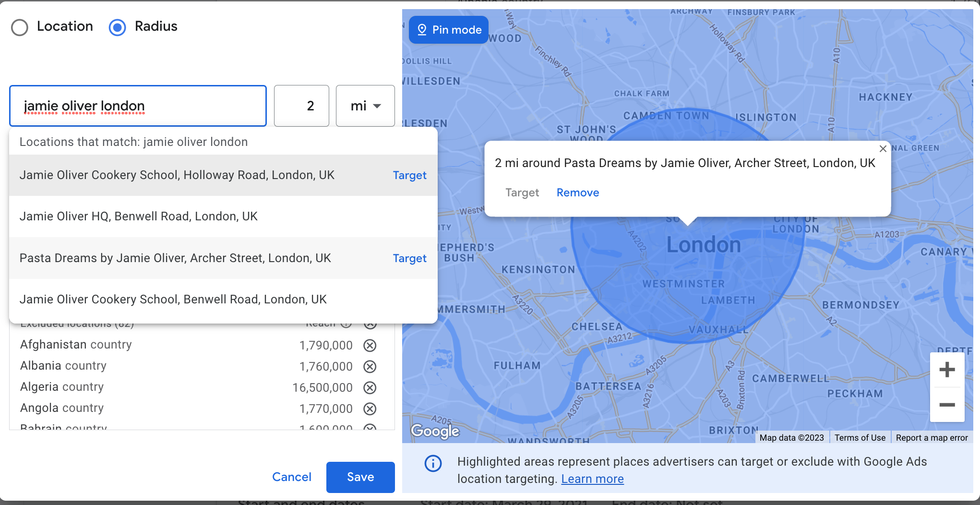Click the Pin mode icon on the map
This screenshot has width=980, height=505.
click(x=423, y=30)
